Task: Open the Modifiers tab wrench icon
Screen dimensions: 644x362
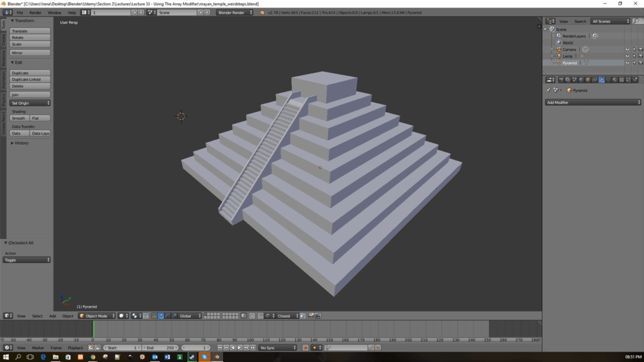Action: coord(602,80)
